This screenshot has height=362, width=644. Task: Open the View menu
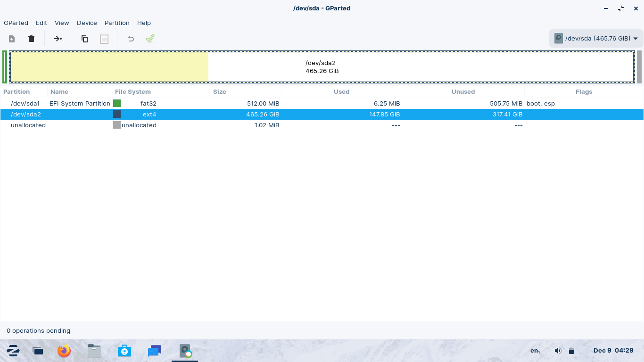tap(62, 23)
